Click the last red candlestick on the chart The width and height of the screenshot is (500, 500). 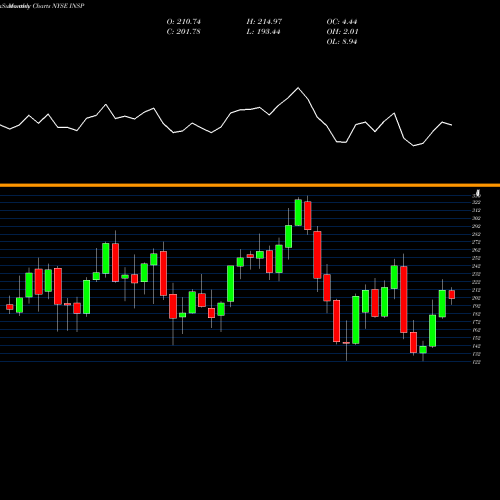click(x=452, y=295)
